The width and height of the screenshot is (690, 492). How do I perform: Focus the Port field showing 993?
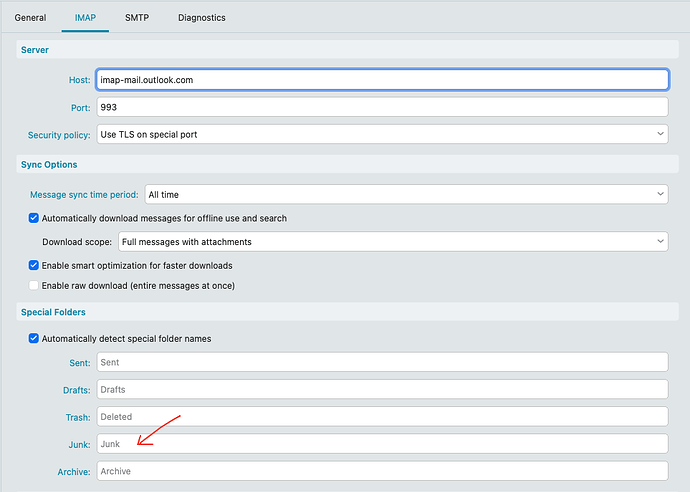381,107
